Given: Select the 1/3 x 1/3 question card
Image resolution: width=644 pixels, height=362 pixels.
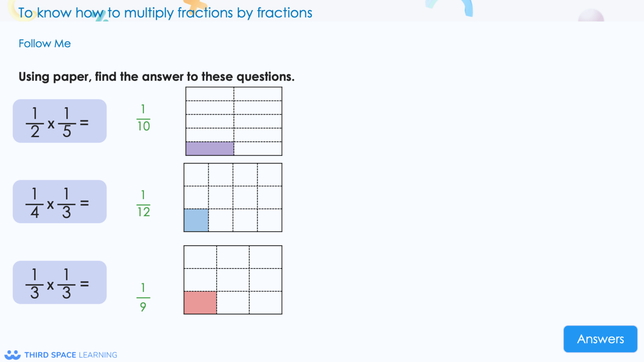Looking at the screenshot, I should click(x=60, y=282).
